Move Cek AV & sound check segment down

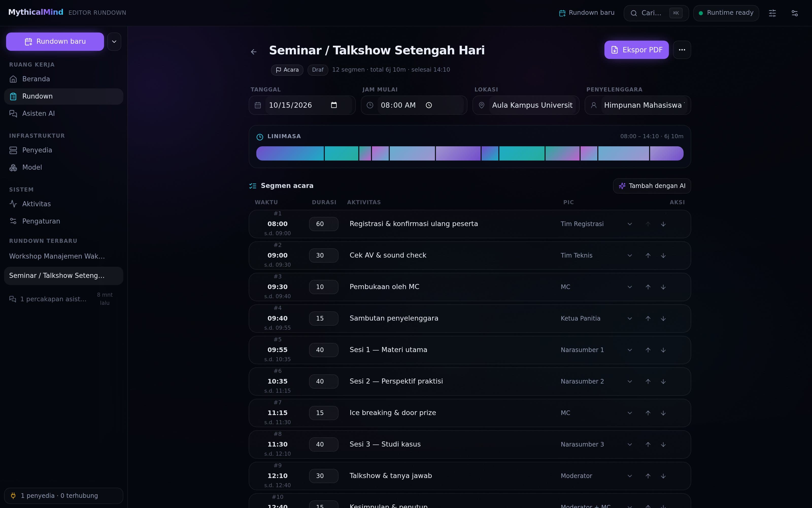tap(663, 255)
